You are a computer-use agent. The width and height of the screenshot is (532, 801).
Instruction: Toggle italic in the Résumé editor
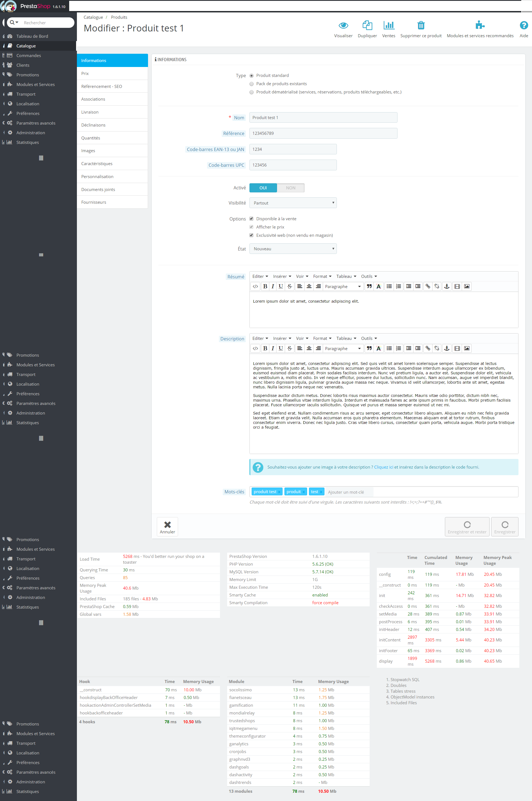pos(273,286)
